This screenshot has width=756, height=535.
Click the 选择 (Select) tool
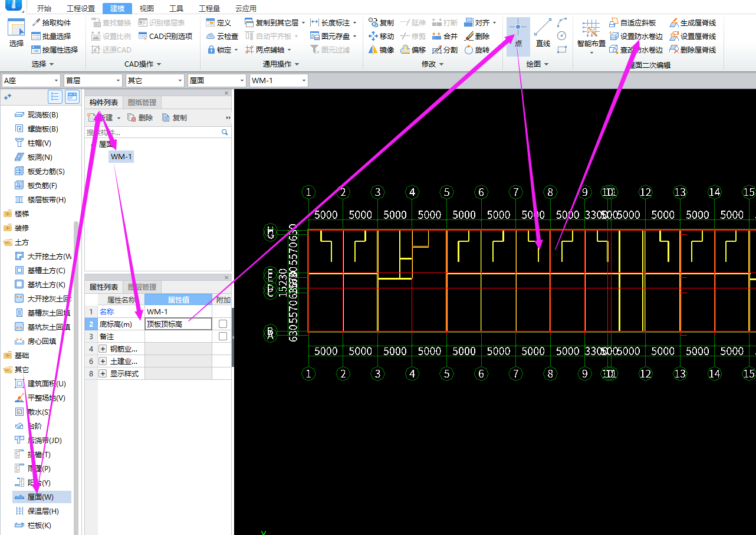click(x=17, y=33)
